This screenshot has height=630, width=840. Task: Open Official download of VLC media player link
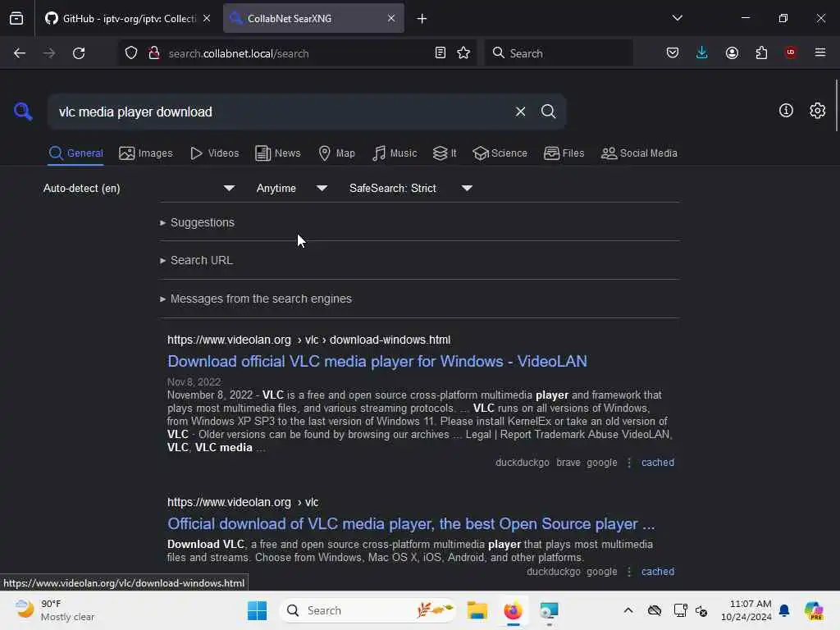click(411, 524)
